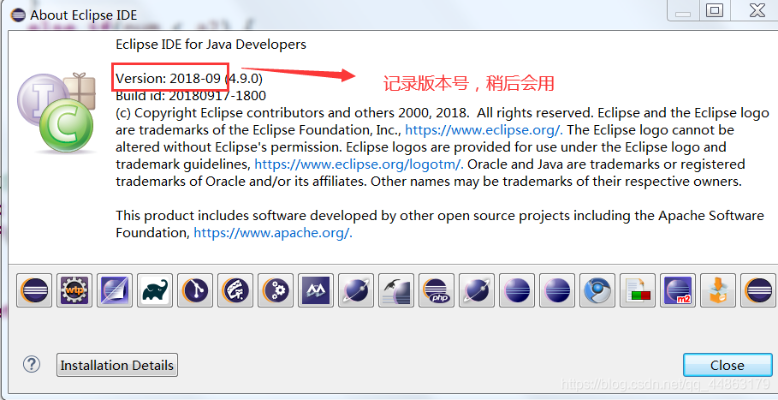Visit the https://www.apache.org/ link
The height and width of the screenshot is (400, 778).
272,232
